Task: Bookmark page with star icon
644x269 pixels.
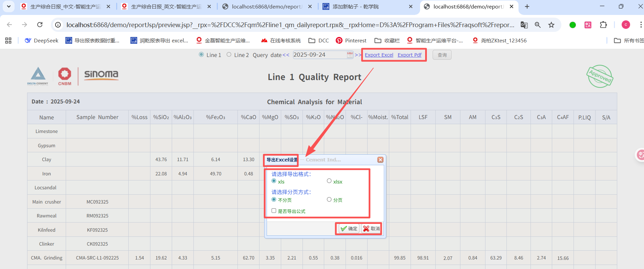Action: click(552, 25)
